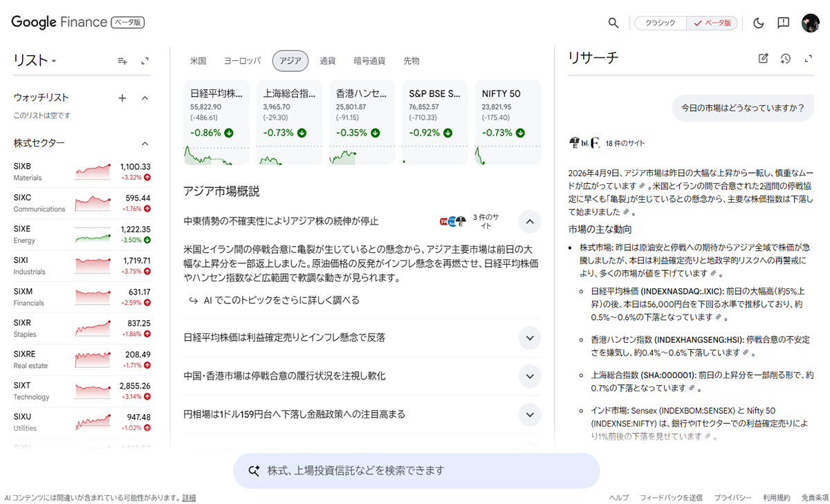Select the ベータ版 toggle option
The width and height of the screenshot is (830, 504).
point(712,23)
